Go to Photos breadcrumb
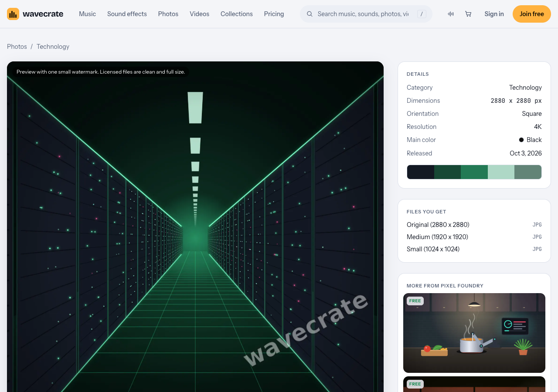 pos(17,47)
